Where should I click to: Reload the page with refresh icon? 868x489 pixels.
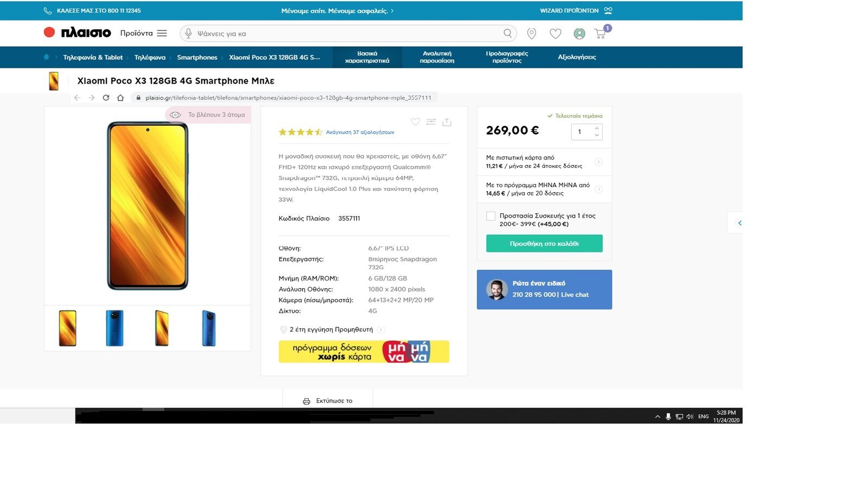click(106, 98)
